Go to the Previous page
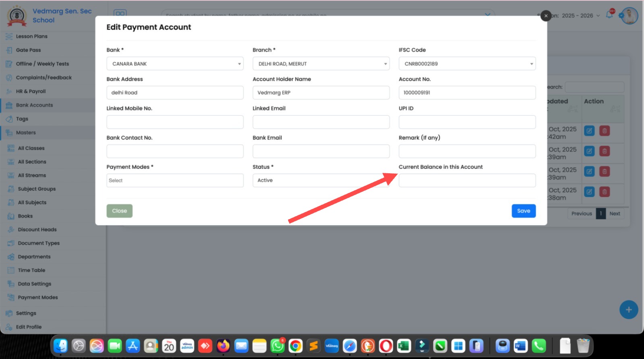 582,214
